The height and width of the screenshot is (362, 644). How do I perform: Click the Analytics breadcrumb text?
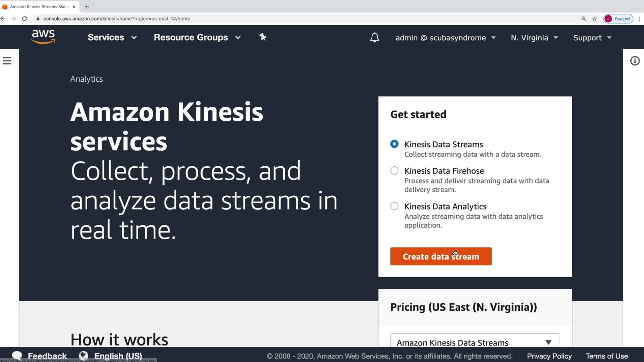coord(86,79)
